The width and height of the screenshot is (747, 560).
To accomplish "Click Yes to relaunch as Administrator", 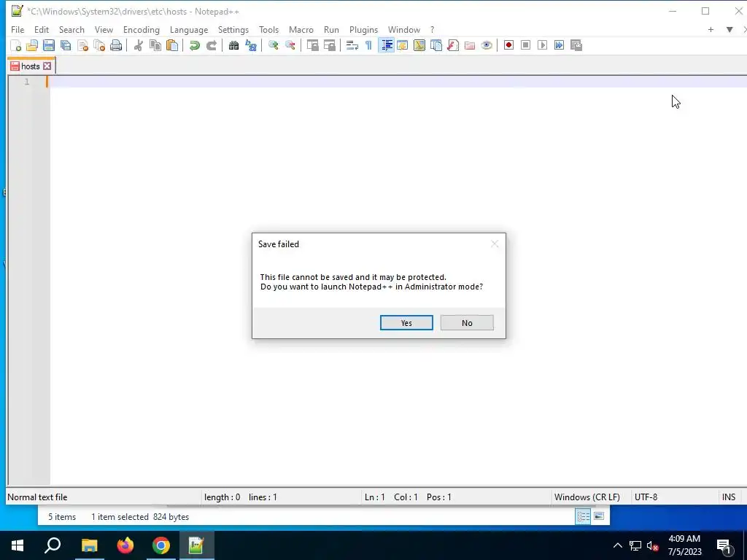I will click(406, 323).
